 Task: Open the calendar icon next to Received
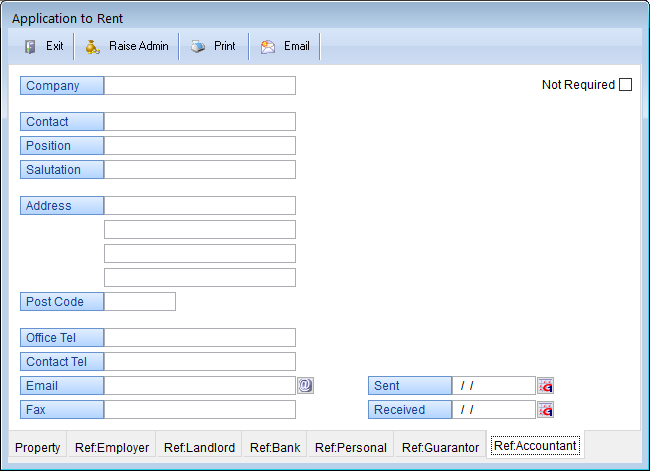coord(546,410)
